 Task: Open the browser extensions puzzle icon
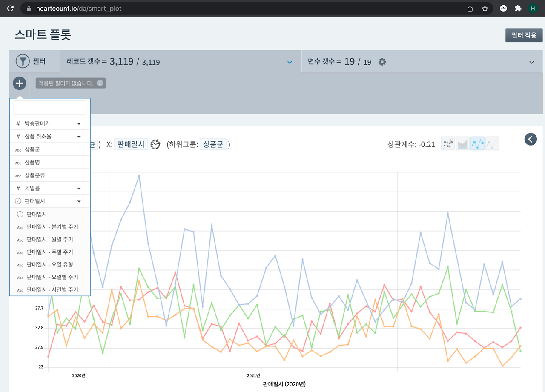tap(518, 9)
